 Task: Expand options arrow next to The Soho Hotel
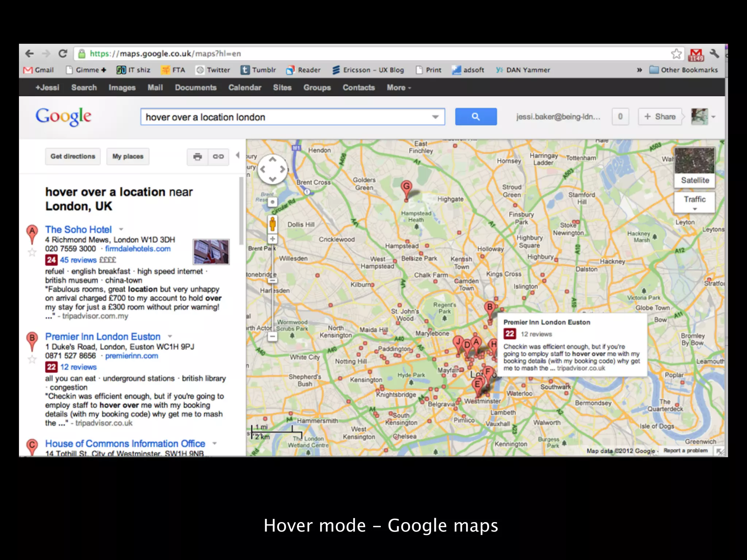121,229
